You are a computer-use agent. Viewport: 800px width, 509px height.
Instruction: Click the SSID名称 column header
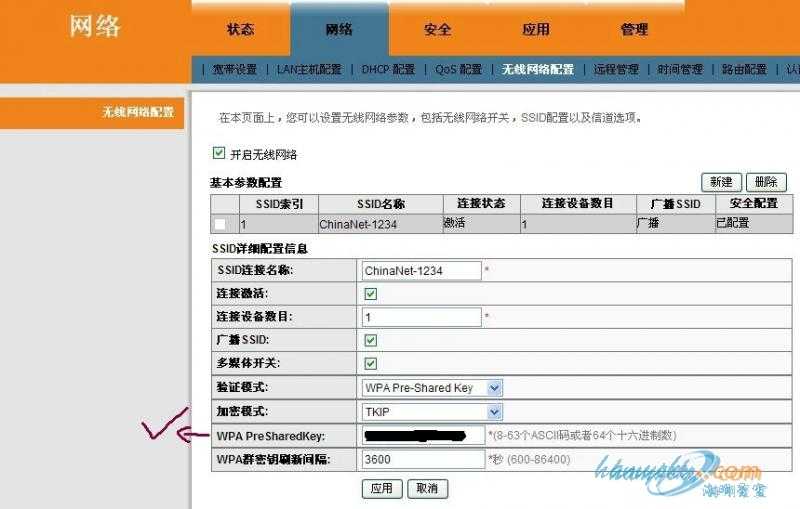(x=381, y=204)
